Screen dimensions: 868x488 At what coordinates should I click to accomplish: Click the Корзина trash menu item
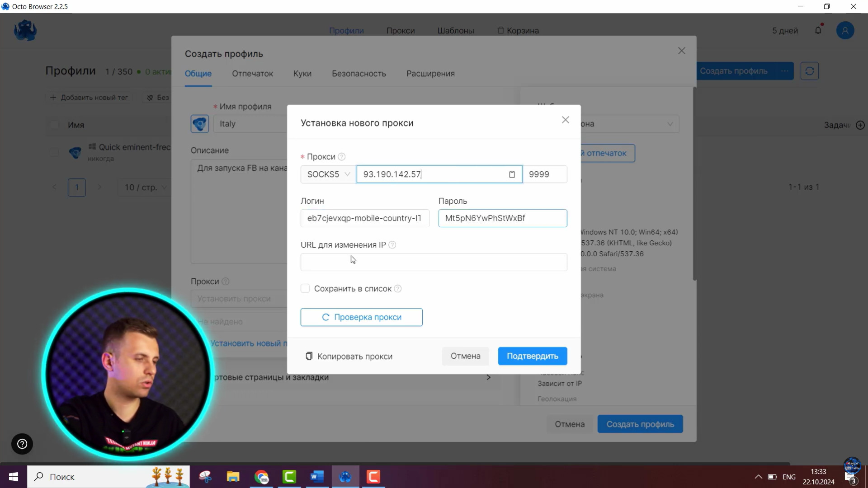[x=518, y=31]
